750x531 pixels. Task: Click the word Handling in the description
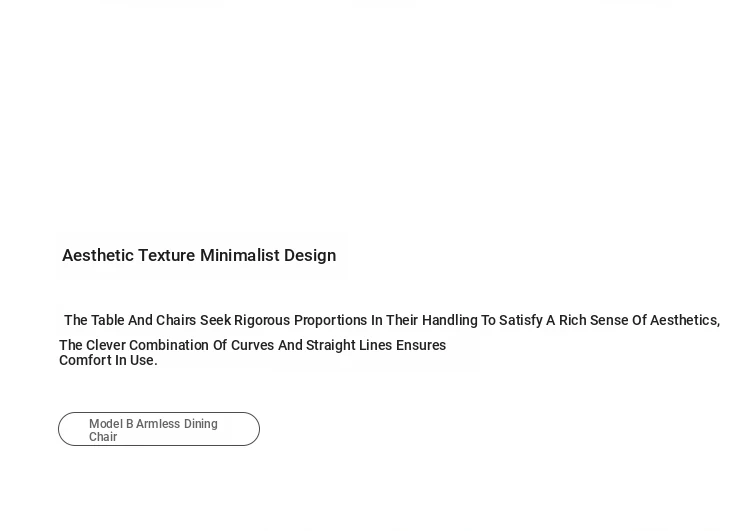click(x=449, y=321)
